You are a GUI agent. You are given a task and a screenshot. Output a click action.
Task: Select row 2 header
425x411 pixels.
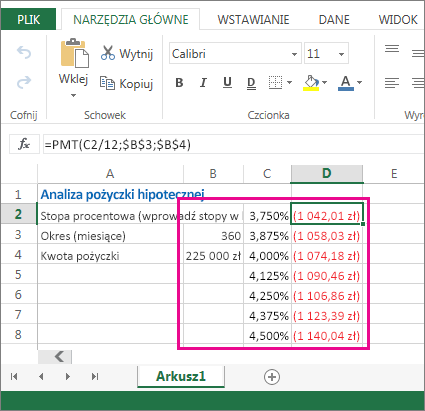(18, 214)
